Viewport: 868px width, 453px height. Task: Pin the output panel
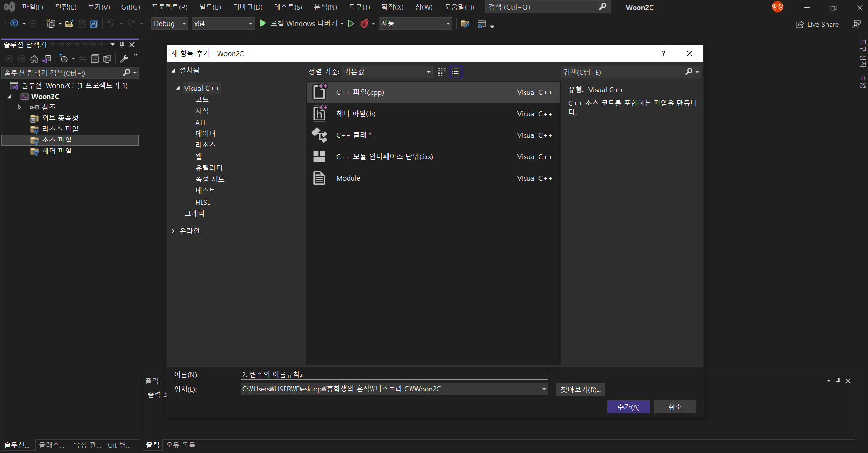pos(838,380)
